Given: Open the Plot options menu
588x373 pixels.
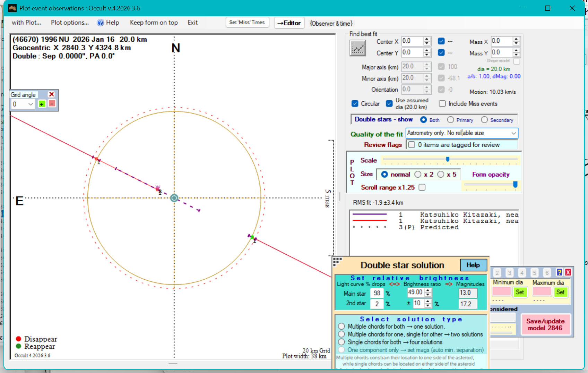Looking at the screenshot, I should click(x=70, y=23).
